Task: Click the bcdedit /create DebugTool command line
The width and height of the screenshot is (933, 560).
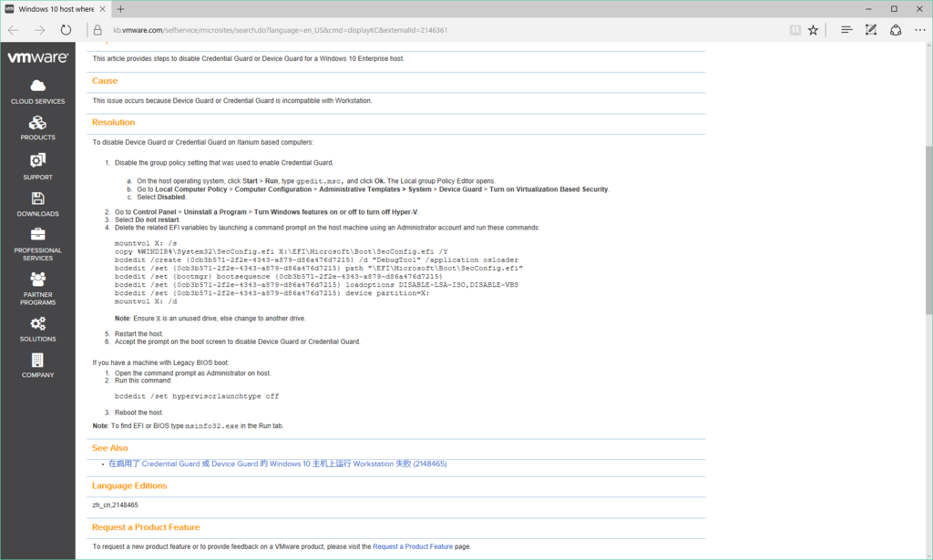Action: (316, 260)
